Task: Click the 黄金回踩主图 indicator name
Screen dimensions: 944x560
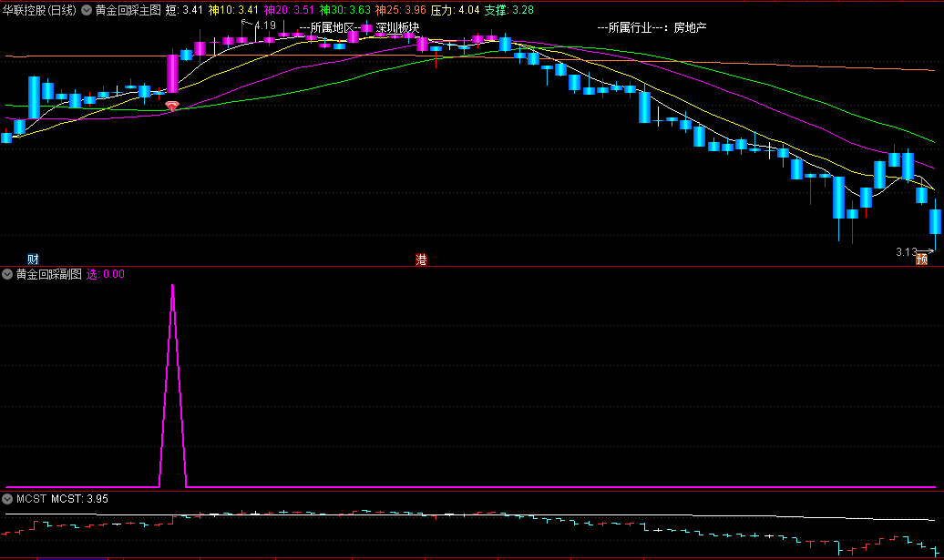Action: [x=128, y=10]
